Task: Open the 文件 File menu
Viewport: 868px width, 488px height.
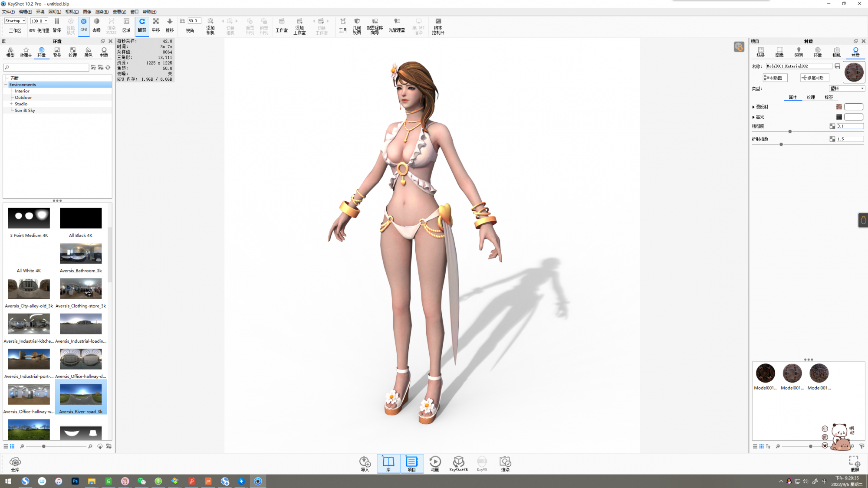Action: click(x=8, y=12)
